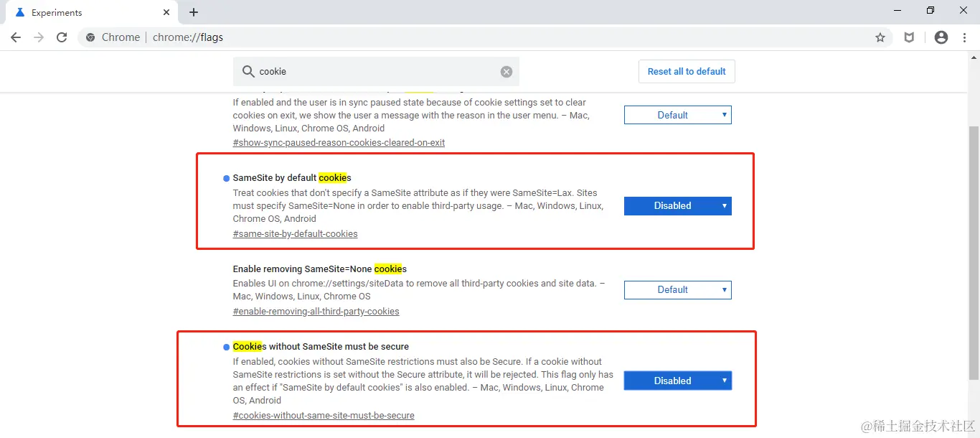Click the page's vertical scrollbar thumb
The height and width of the screenshot is (438, 980).
[x=974, y=251]
